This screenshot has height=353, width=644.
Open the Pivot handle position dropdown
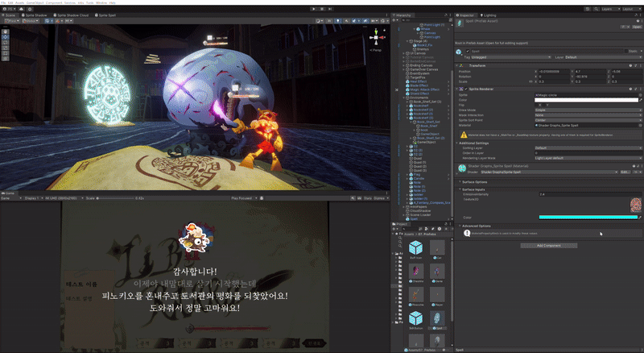coord(11,21)
